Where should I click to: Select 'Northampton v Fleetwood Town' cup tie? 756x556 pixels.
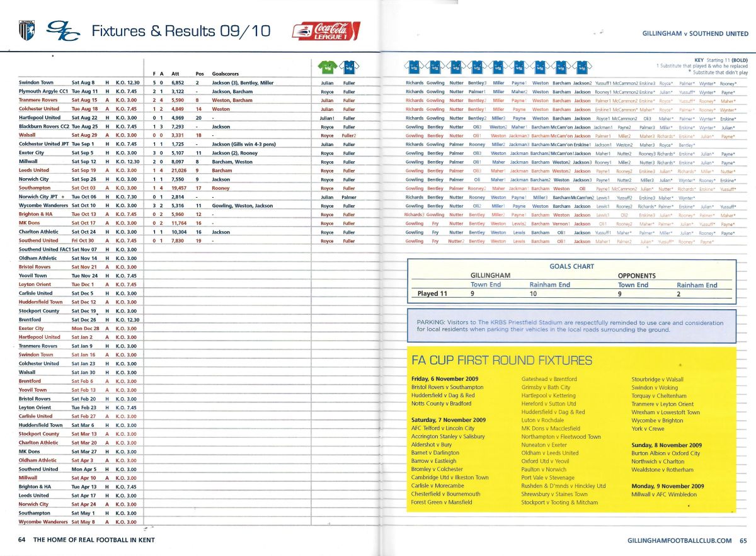click(561, 436)
